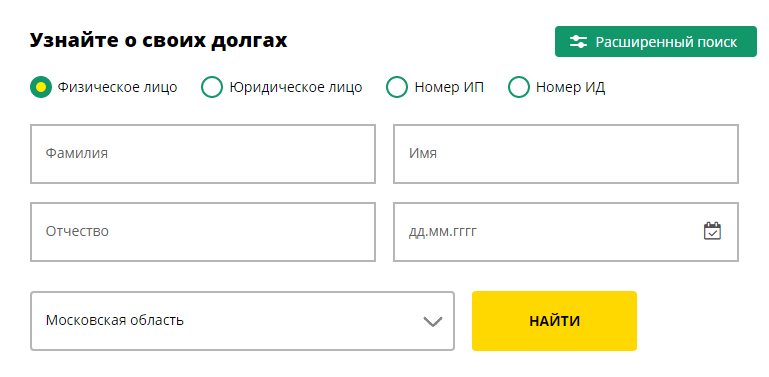Click the Юридическое лицо label text
The height and width of the screenshot is (377, 769).
[296, 87]
